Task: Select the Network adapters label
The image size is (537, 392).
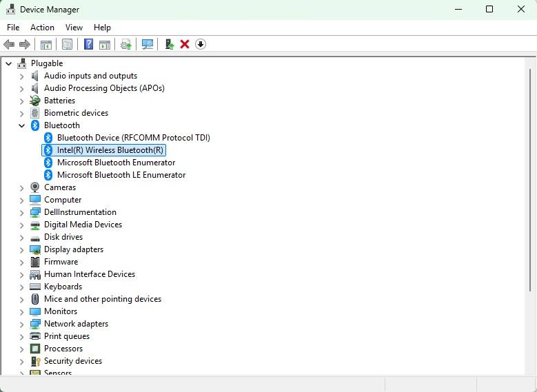Action: (x=76, y=324)
